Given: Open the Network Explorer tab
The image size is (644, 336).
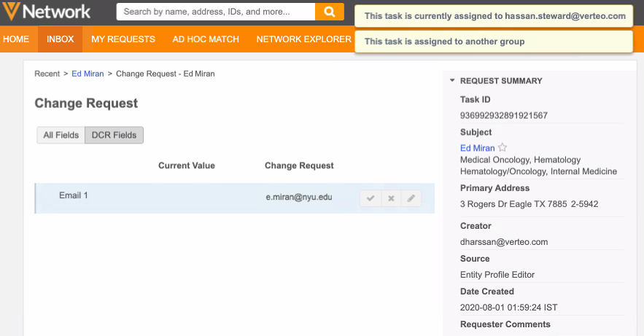Looking at the screenshot, I should (303, 39).
